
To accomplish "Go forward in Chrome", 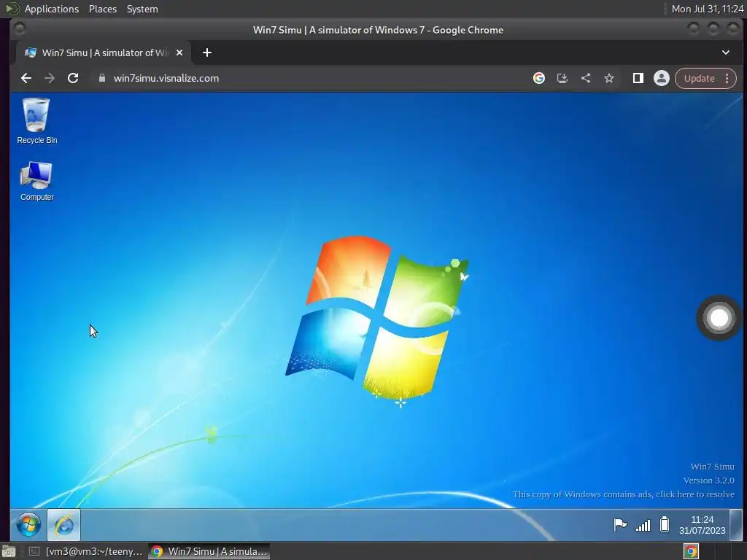I will (x=50, y=78).
